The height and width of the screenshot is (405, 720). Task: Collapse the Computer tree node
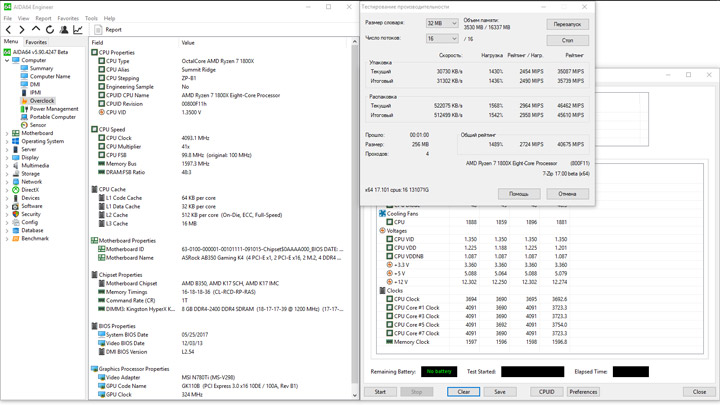coord(7,60)
